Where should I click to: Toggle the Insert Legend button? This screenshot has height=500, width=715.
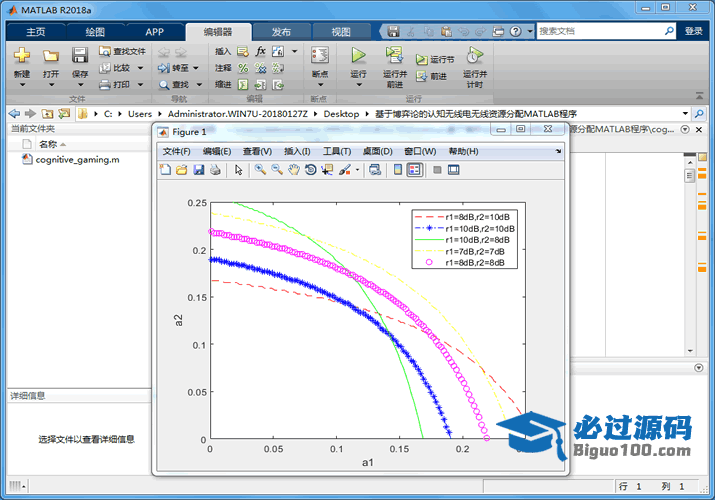coord(415,170)
